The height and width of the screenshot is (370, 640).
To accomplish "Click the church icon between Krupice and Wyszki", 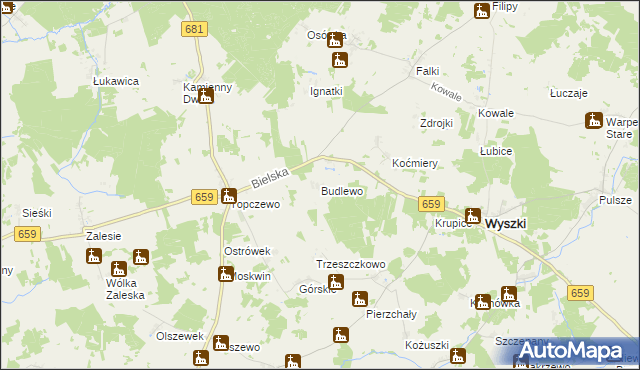I will (x=473, y=216).
